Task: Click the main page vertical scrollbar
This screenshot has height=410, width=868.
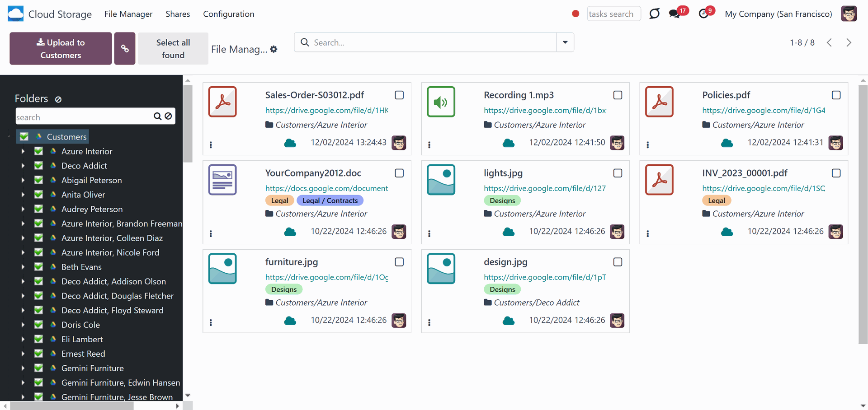Action: point(863,214)
